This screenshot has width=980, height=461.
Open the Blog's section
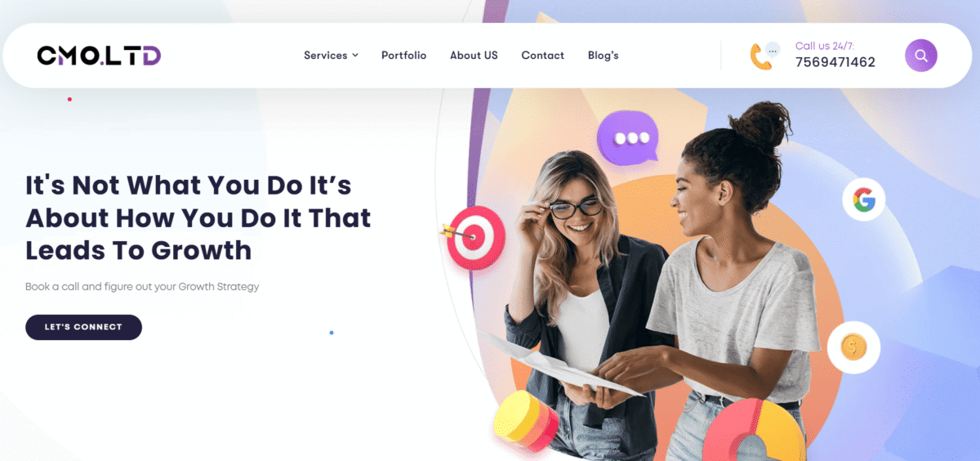(603, 56)
